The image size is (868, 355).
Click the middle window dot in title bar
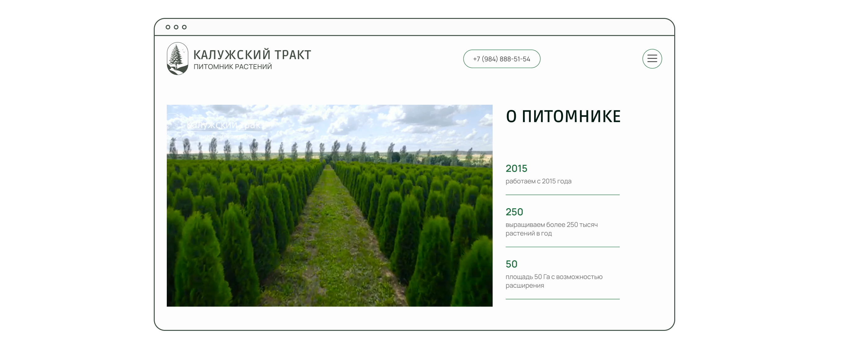point(176,27)
